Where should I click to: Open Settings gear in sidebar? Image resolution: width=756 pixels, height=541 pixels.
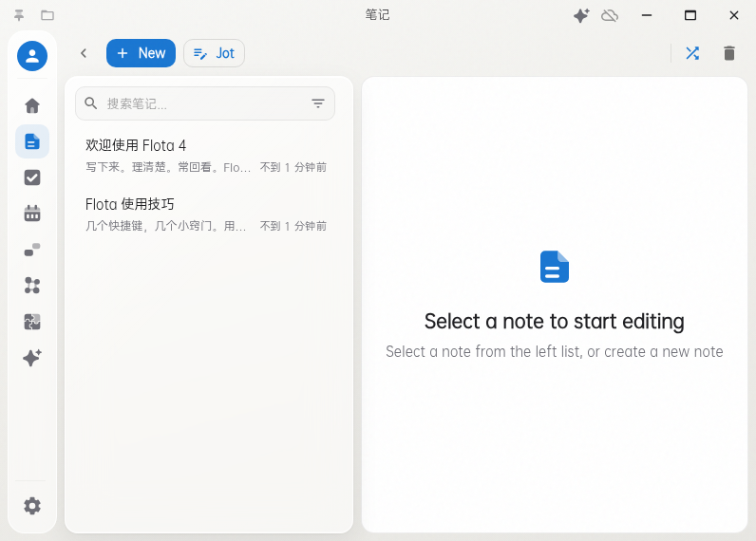click(32, 506)
